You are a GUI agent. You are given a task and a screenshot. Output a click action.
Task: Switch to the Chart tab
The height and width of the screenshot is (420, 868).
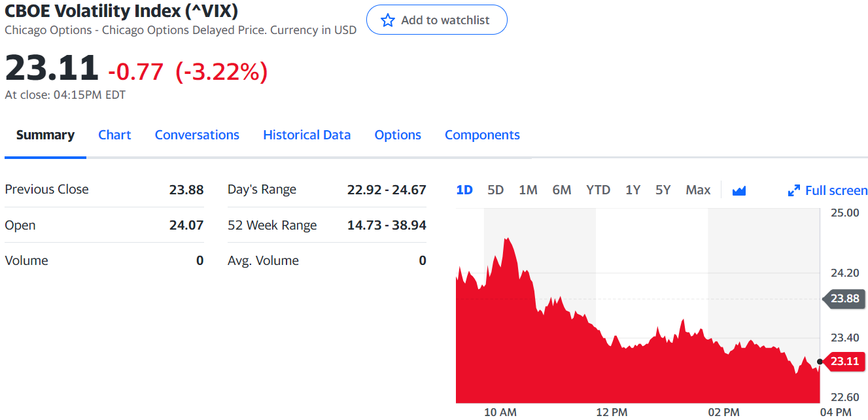coord(114,135)
